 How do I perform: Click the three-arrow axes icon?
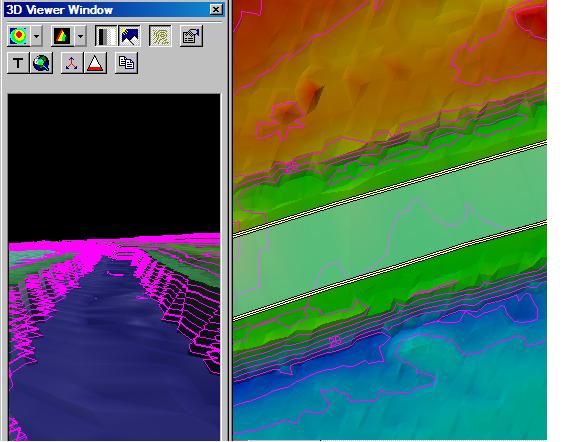72,63
